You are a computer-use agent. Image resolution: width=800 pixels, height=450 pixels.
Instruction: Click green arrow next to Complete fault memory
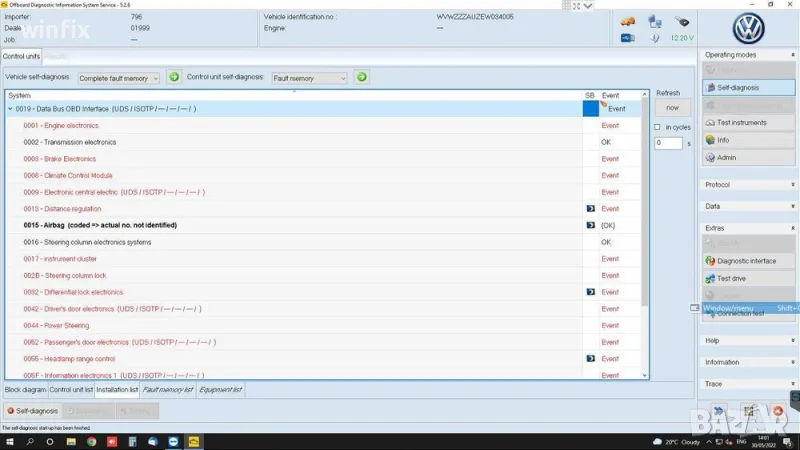point(174,77)
